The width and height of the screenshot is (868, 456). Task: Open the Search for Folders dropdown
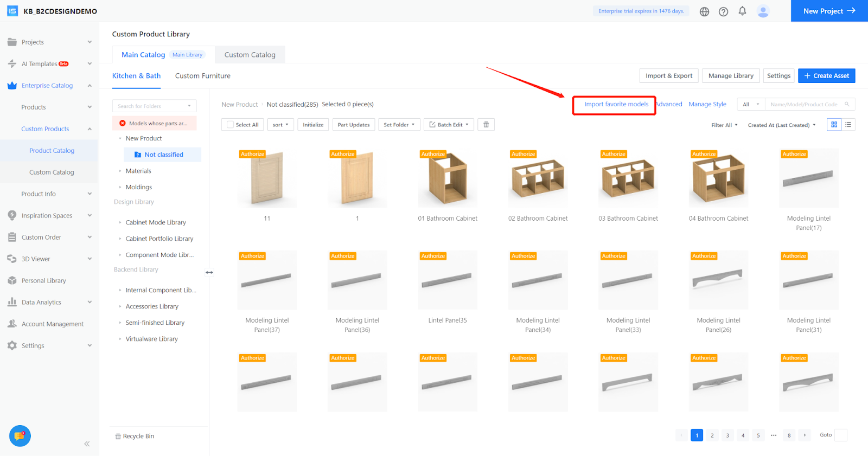[x=155, y=106]
